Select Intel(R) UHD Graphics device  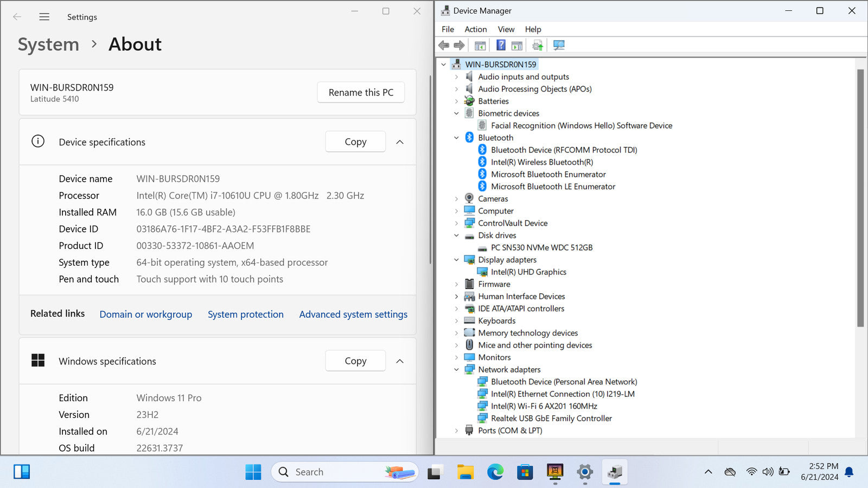[528, 272]
